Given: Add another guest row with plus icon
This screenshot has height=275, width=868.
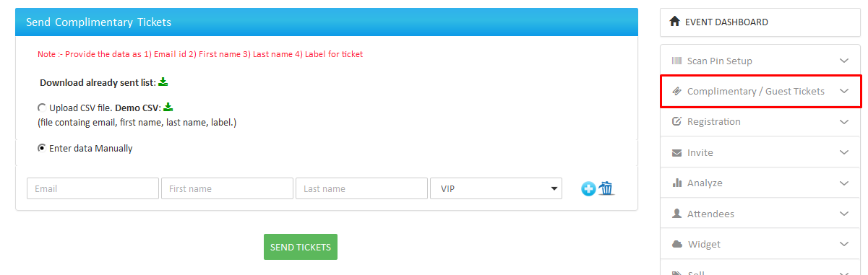Looking at the screenshot, I should [588, 189].
